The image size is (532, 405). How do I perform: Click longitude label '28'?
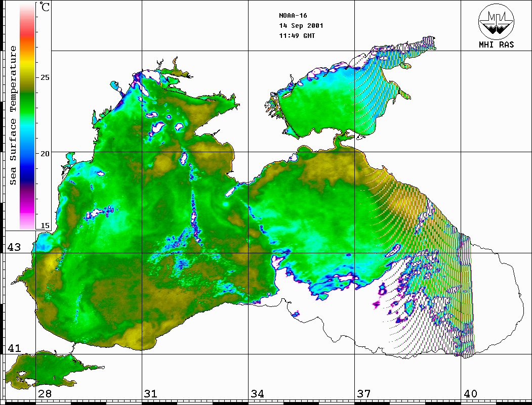tap(45, 393)
